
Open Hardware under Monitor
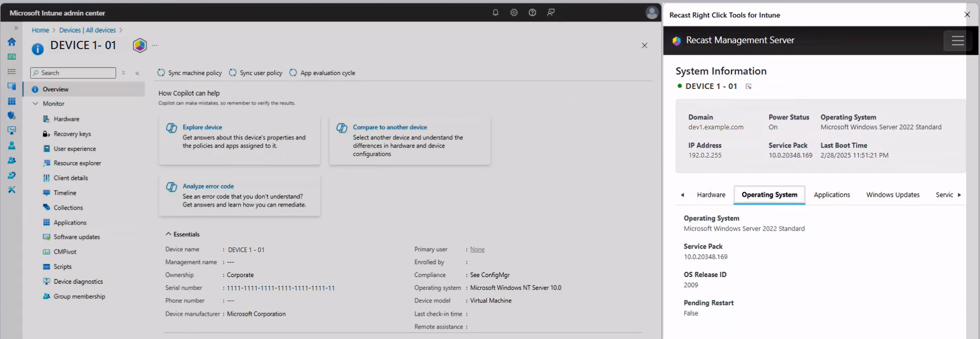66,119
